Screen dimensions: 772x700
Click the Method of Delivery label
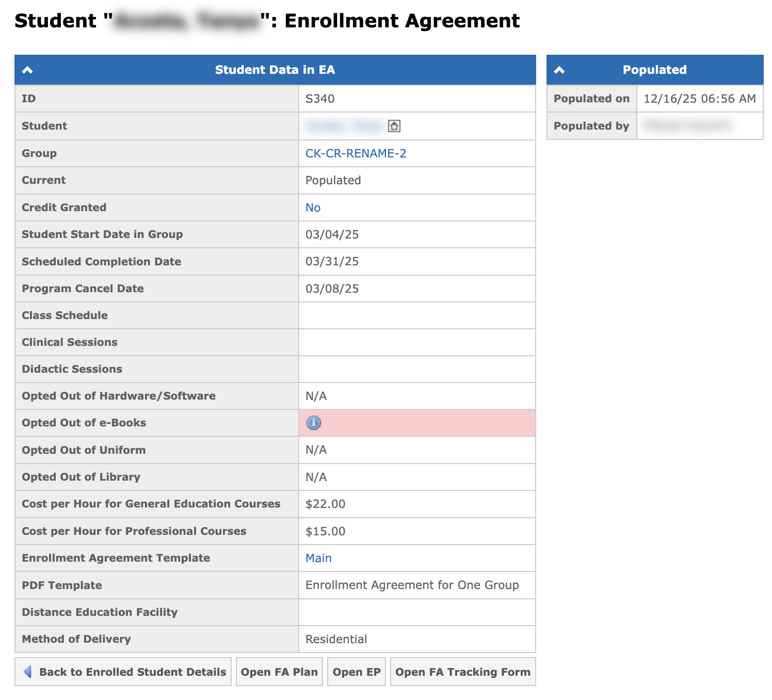tap(76, 639)
